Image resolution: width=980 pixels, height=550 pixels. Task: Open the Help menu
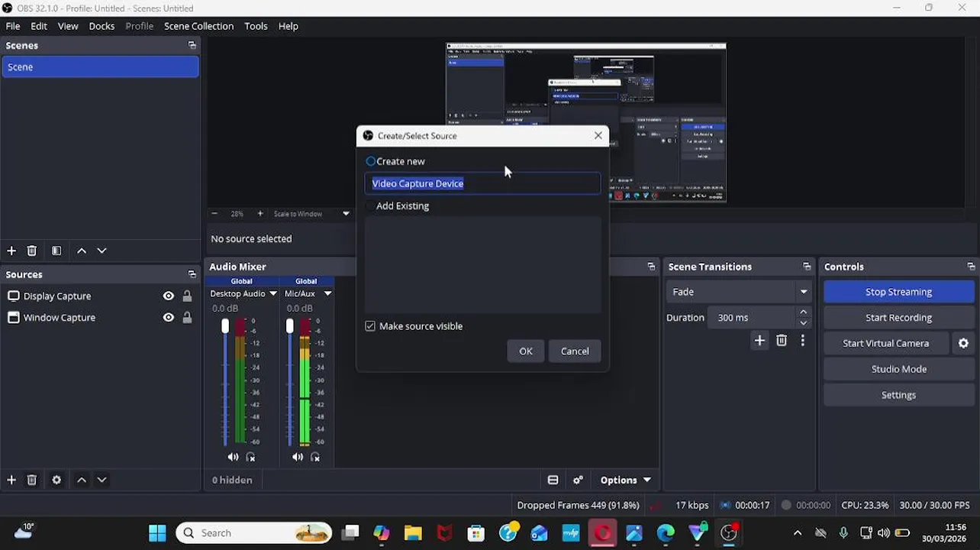tap(289, 26)
